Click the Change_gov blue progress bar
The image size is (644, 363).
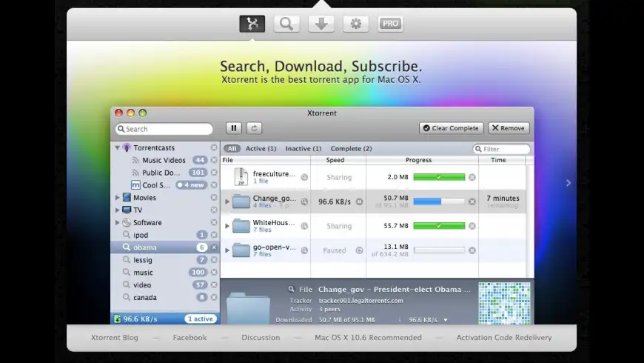click(x=439, y=202)
